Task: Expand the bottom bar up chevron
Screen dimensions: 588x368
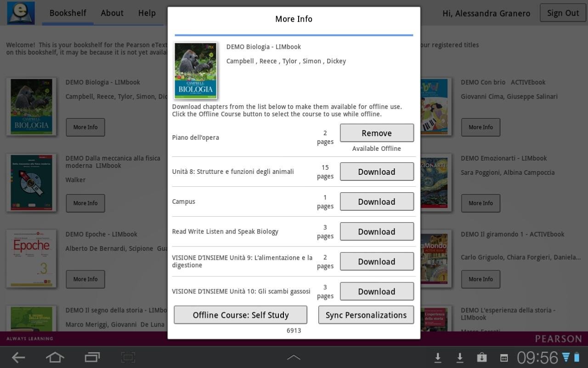Action: point(294,357)
